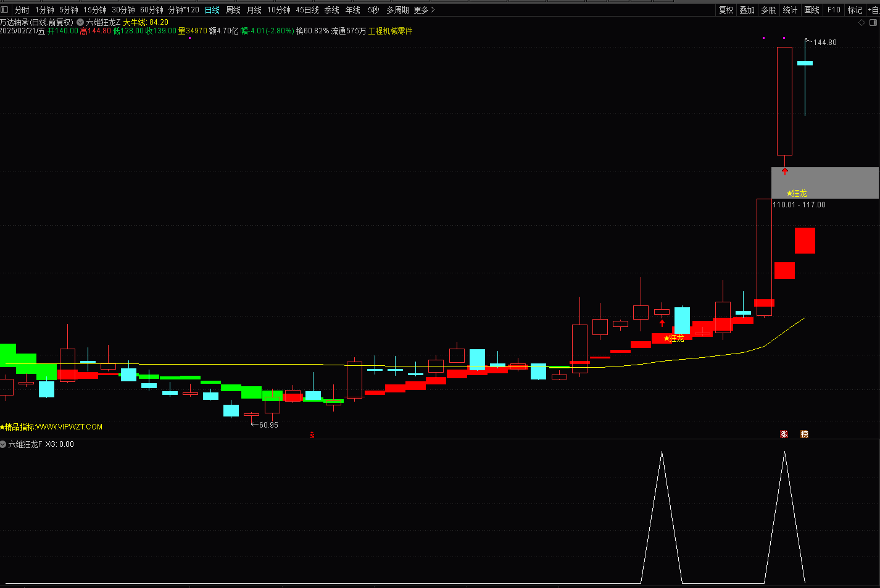Viewport: 880px width, 588px height.
Task: Select the 5秒 period tab
Action: pyautogui.click(x=374, y=10)
